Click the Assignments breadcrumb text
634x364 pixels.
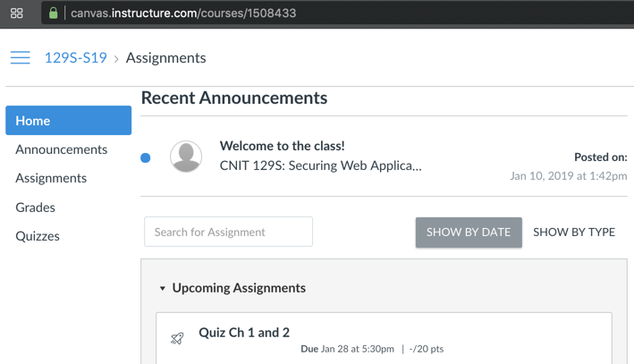pyautogui.click(x=165, y=58)
